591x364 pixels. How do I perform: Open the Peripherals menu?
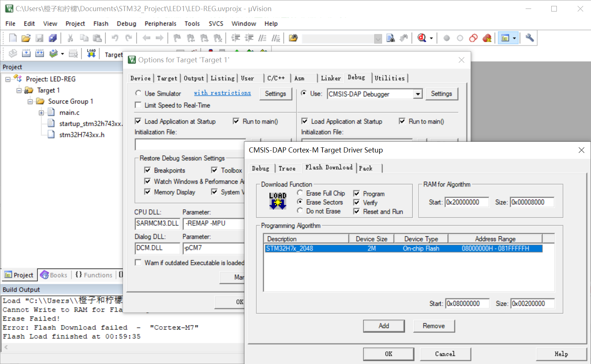pyautogui.click(x=160, y=23)
